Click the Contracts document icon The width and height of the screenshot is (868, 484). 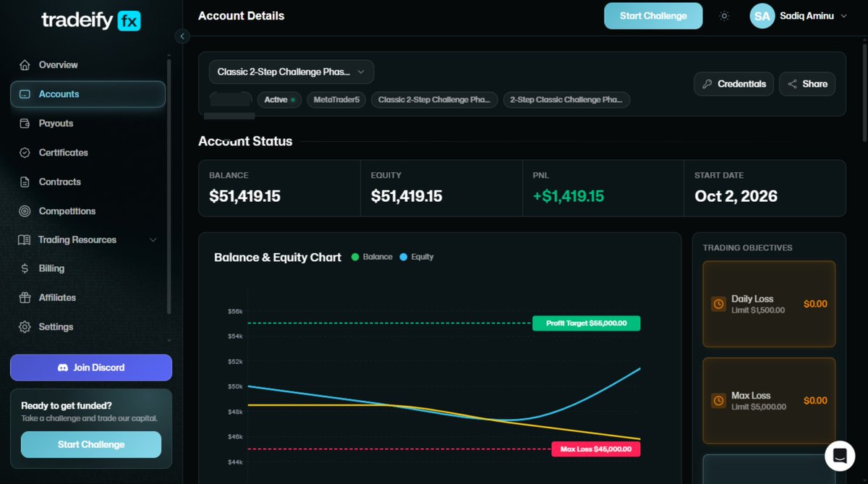25,182
